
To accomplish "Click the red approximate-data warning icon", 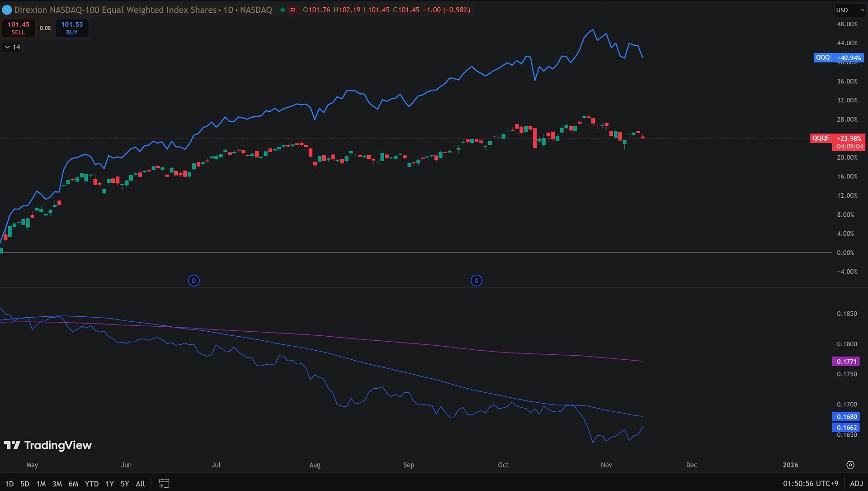I will point(293,10).
